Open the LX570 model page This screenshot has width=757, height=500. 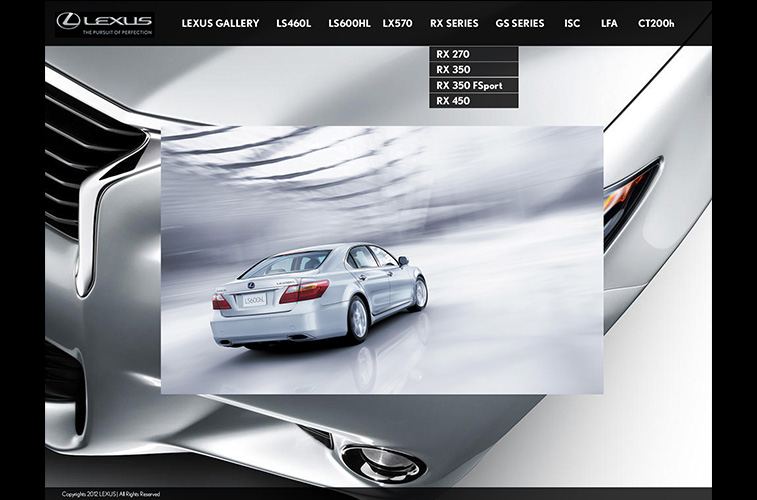[x=397, y=23]
